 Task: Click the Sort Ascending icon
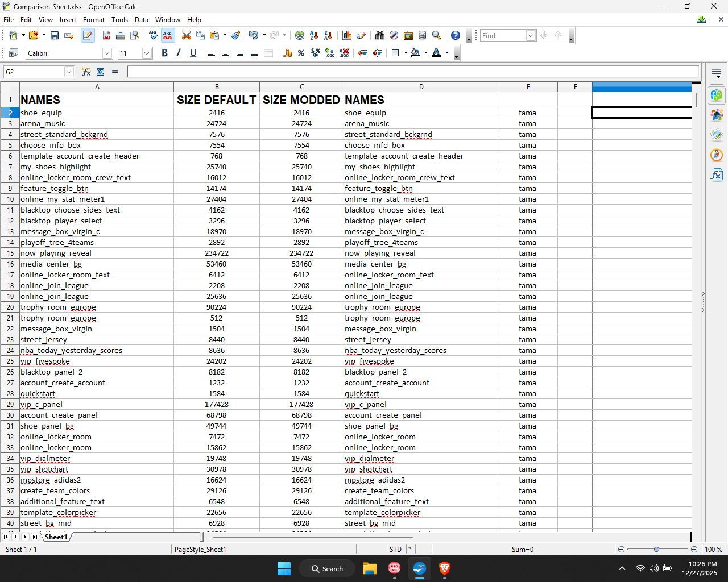[x=314, y=35]
